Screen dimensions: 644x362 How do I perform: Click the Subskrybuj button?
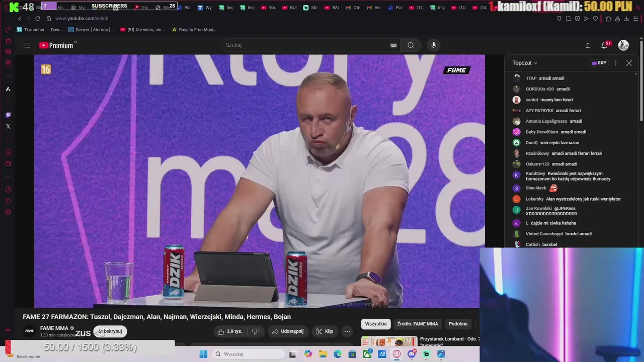coord(110,331)
